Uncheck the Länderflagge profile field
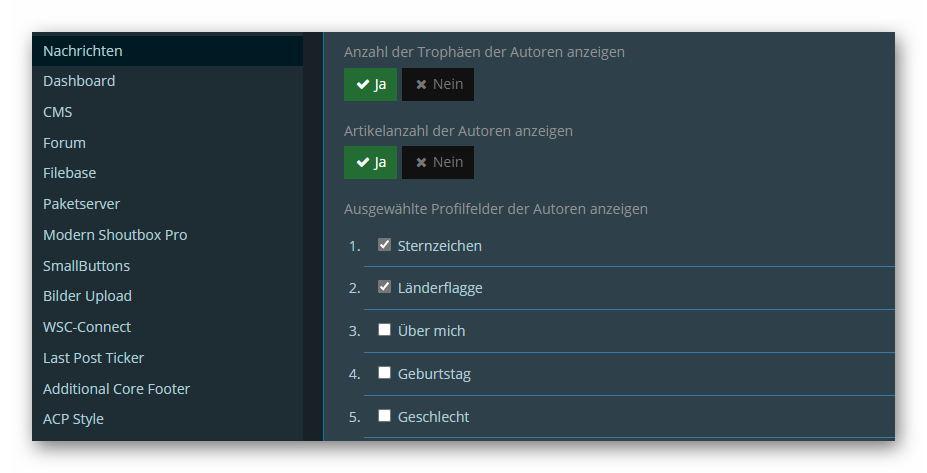This screenshot has width=927, height=473. pyautogui.click(x=384, y=287)
